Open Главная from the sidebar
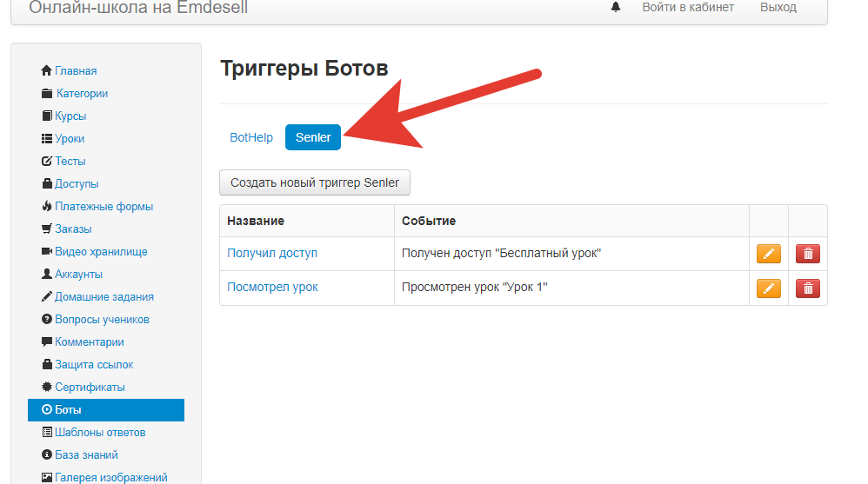 pos(75,71)
